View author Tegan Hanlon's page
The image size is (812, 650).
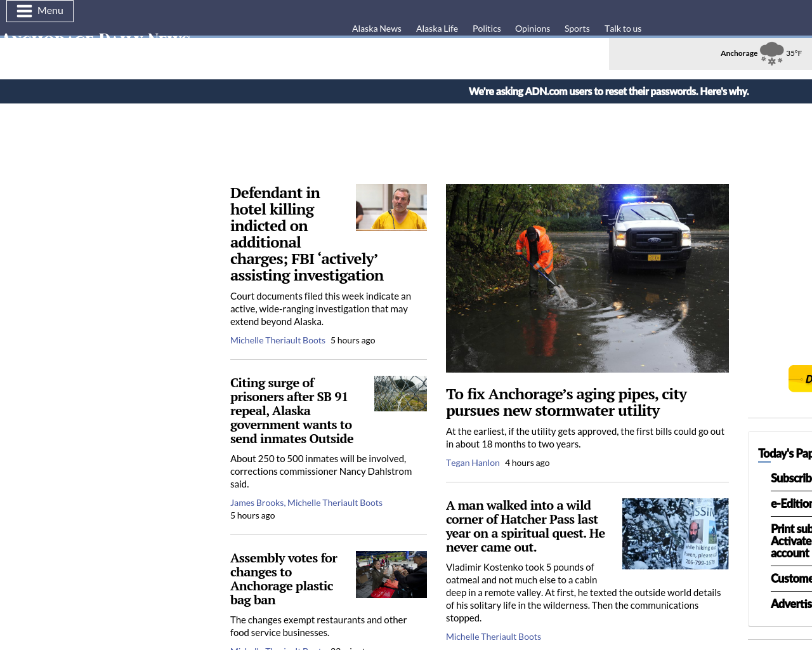pyautogui.click(x=473, y=463)
